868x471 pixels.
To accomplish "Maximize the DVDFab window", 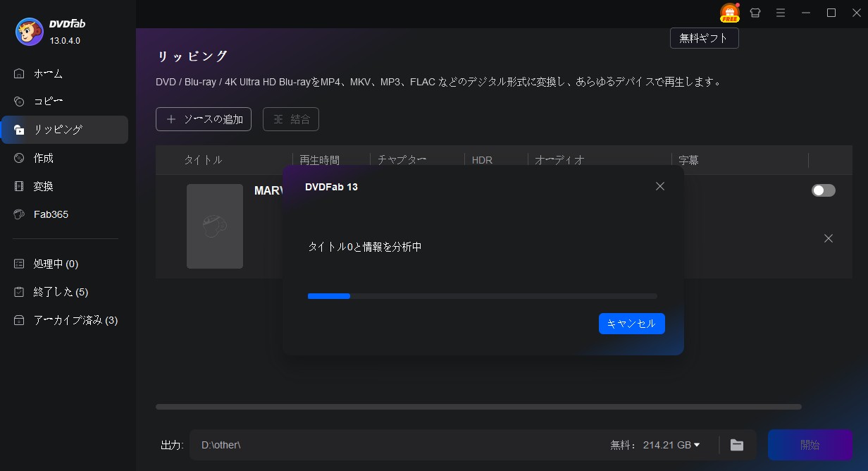I will 831,13.
